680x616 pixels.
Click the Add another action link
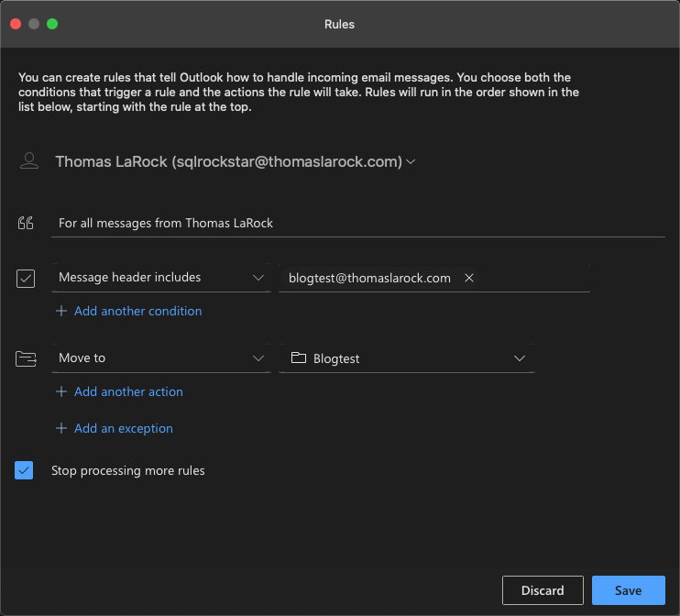tap(128, 391)
